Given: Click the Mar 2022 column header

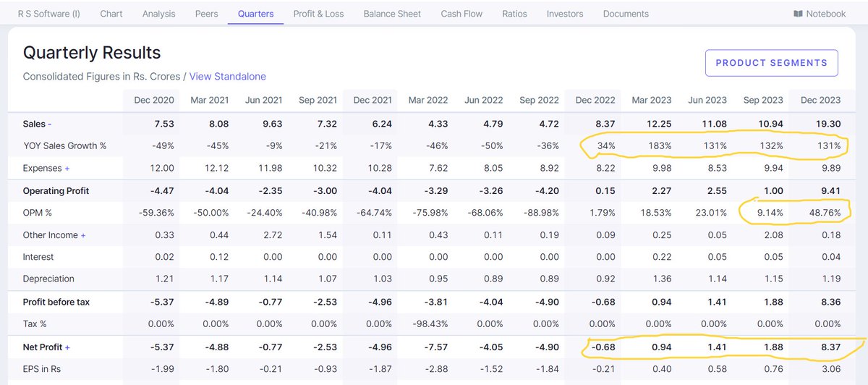Looking at the screenshot, I should click(428, 101).
